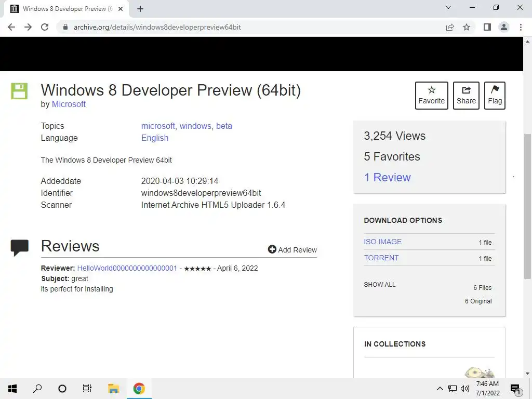Open taskbar search magnifier
Screen dimensions: 532x399
(37, 389)
